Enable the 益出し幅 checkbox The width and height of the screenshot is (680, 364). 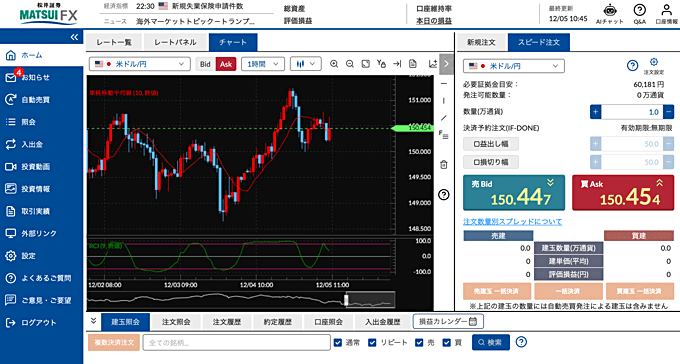(x=491, y=144)
